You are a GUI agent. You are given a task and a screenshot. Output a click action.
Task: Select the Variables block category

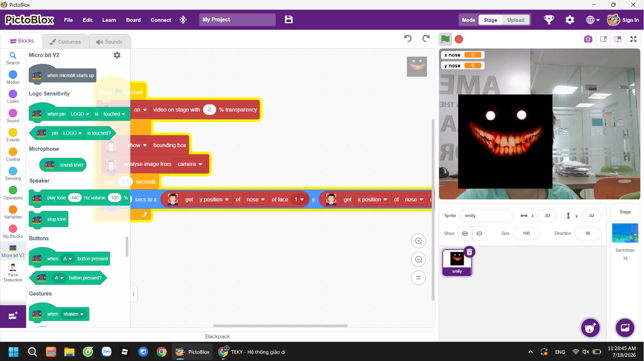13,212
